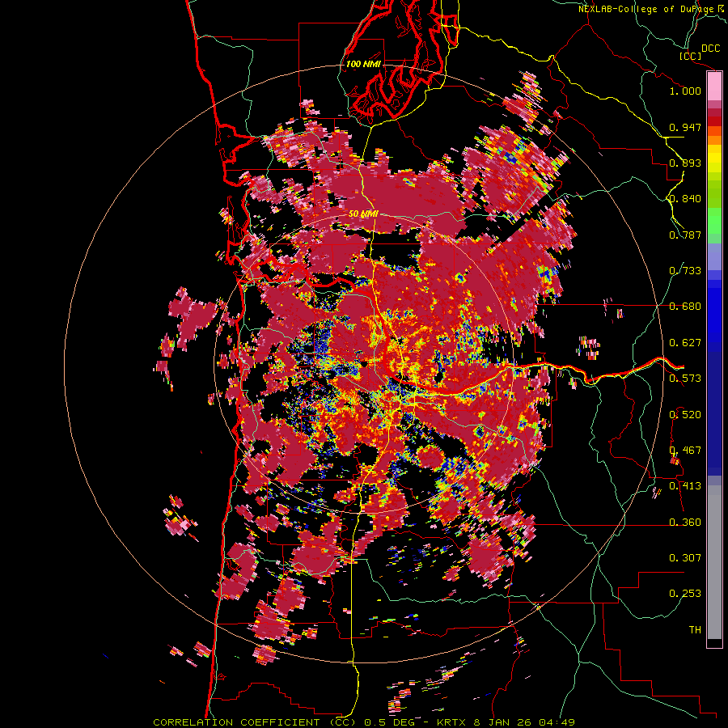
Task: Click the 0.360 legend value
Action: (685, 523)
